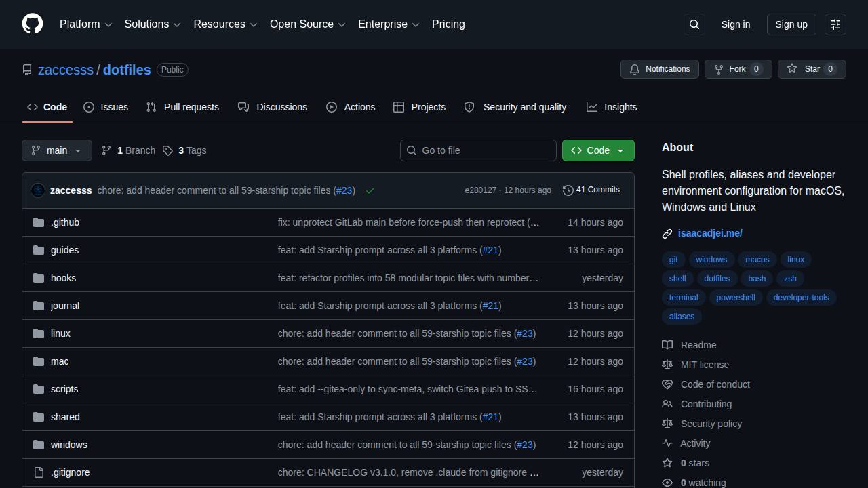Open the Contributing link
This screenshot has width=868, height=488.
[706, 404]
